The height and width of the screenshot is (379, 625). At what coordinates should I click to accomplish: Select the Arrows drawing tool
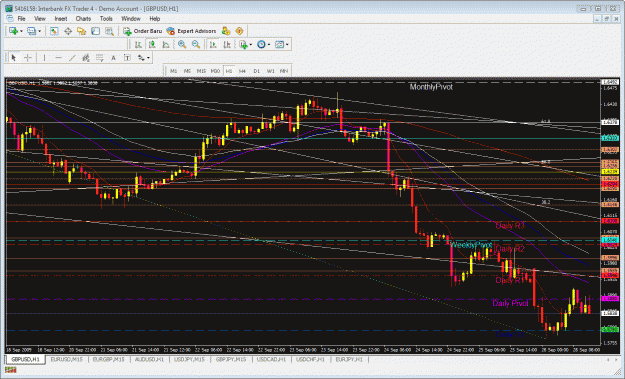point(141,58)
